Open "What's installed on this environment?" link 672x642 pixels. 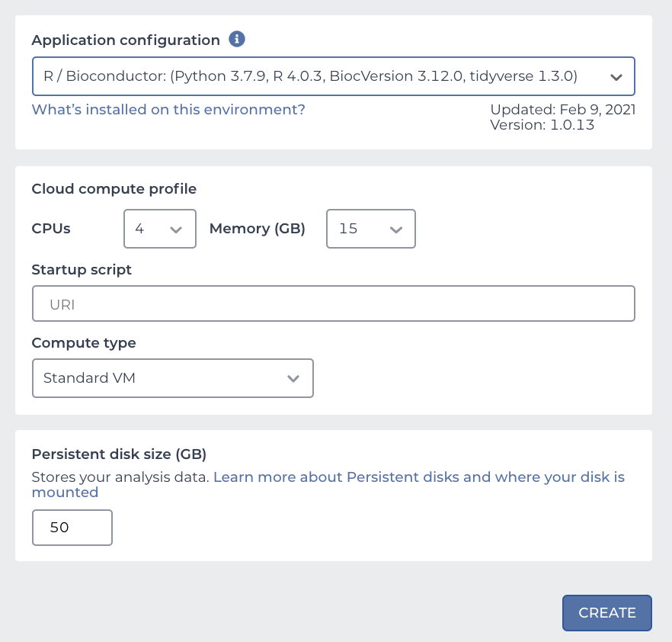168,109
